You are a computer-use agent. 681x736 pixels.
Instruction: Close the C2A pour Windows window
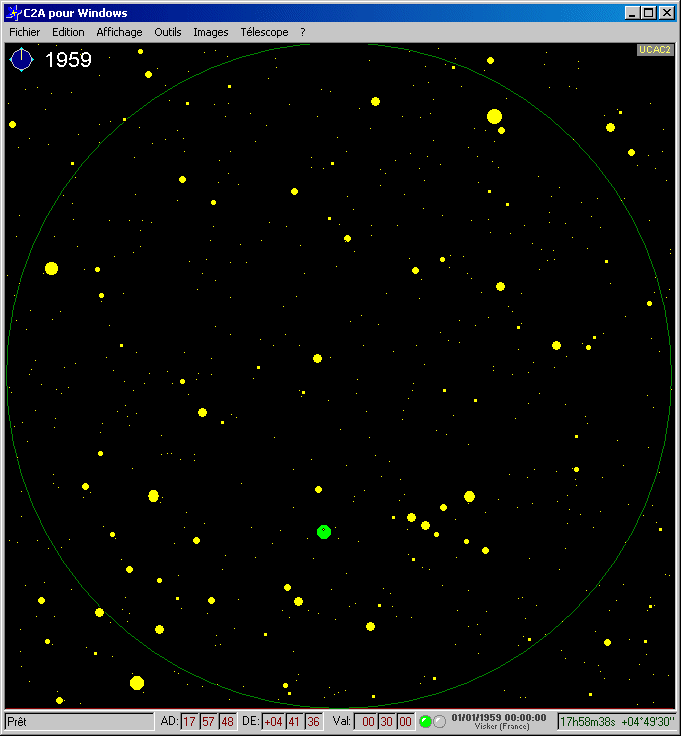click(x=666, y=13)
